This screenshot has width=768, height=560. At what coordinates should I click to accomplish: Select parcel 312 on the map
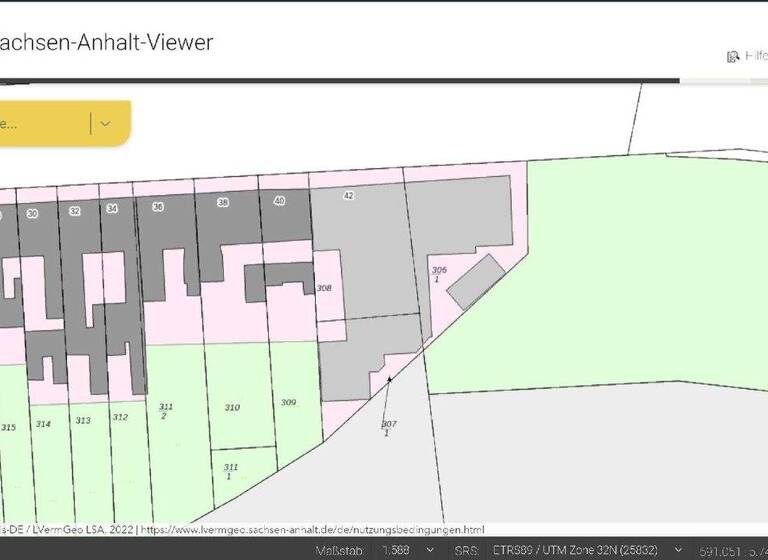tap(120, 418)
